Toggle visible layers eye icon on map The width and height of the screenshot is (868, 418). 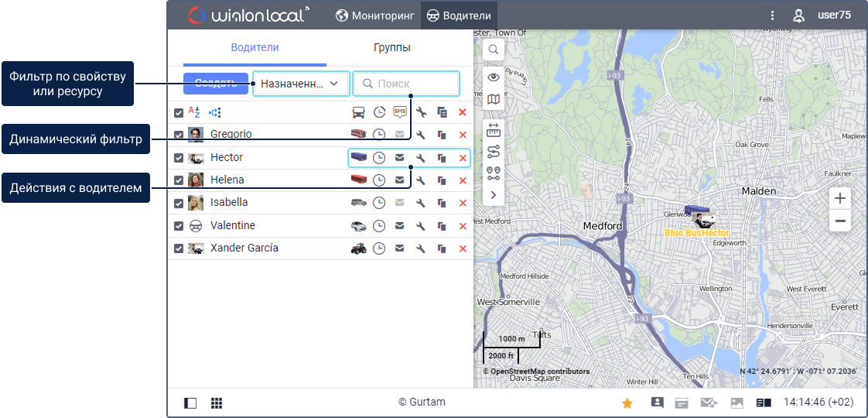point(493,77)
